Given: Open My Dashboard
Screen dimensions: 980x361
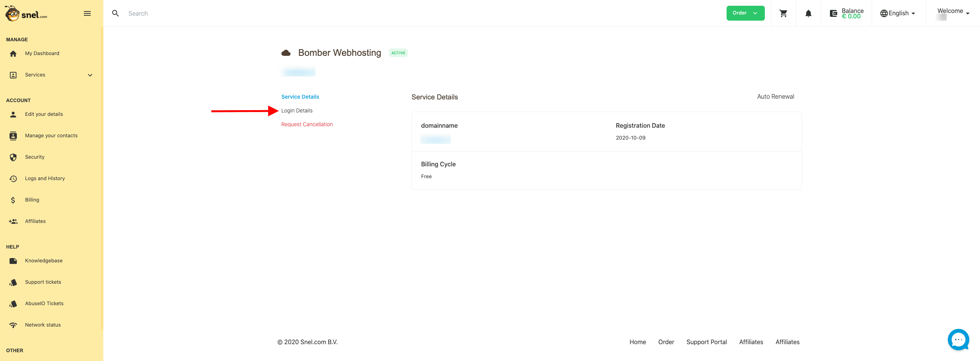Looking at the screenshot, I should [x=42, y=54].
